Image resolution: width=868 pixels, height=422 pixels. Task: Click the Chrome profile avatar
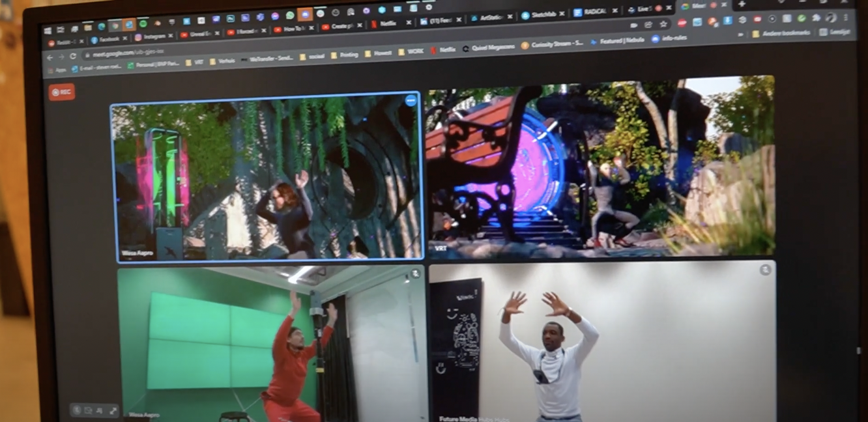point(831,18)
